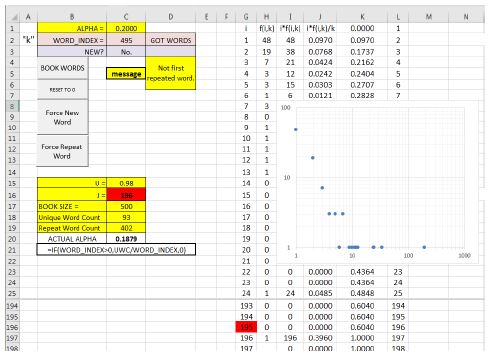Click the IF(WORD_INDEX>0 formula text box
This screenshot has width=493, height=361.
click(116, 250)
